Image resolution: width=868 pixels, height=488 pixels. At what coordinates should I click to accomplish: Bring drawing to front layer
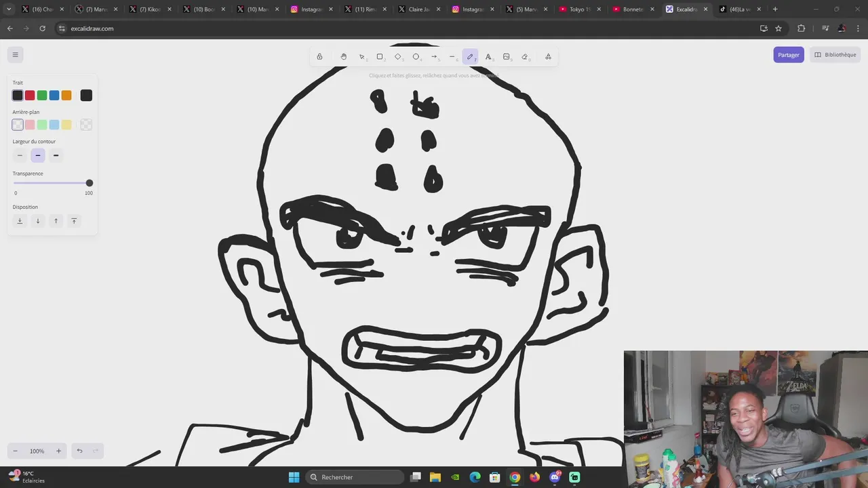[74, 221]
